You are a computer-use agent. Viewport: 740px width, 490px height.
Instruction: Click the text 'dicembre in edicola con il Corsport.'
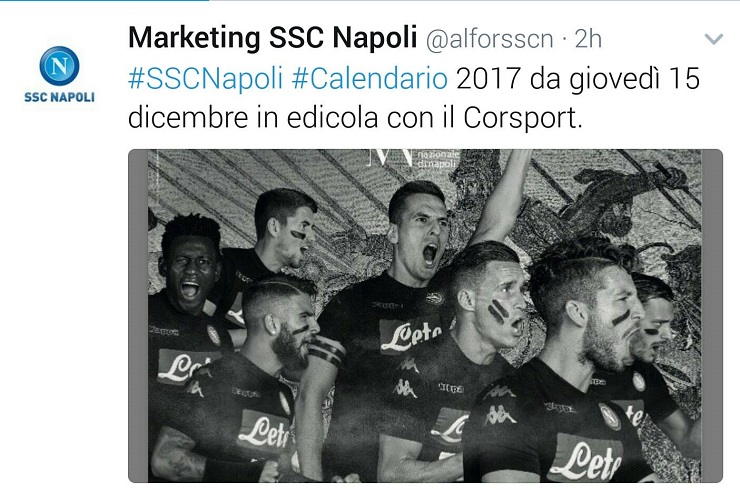coord(355,118)
